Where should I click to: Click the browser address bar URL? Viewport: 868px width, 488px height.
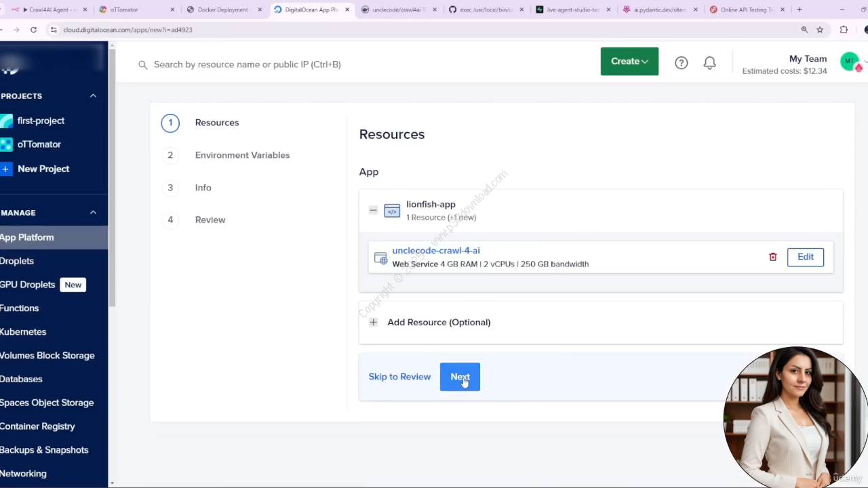(x=127, y=30)
